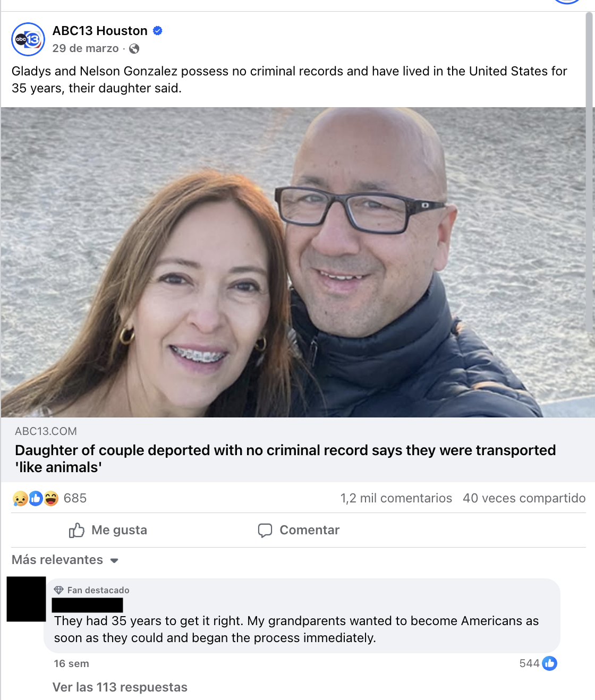Click the 685 reactions count

click(x=75, y=498)
